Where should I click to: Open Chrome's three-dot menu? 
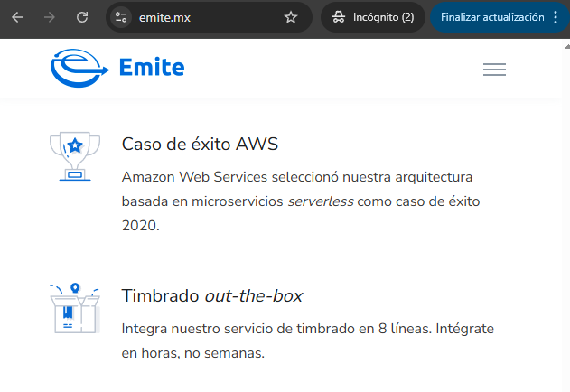(x=556, y=17)
